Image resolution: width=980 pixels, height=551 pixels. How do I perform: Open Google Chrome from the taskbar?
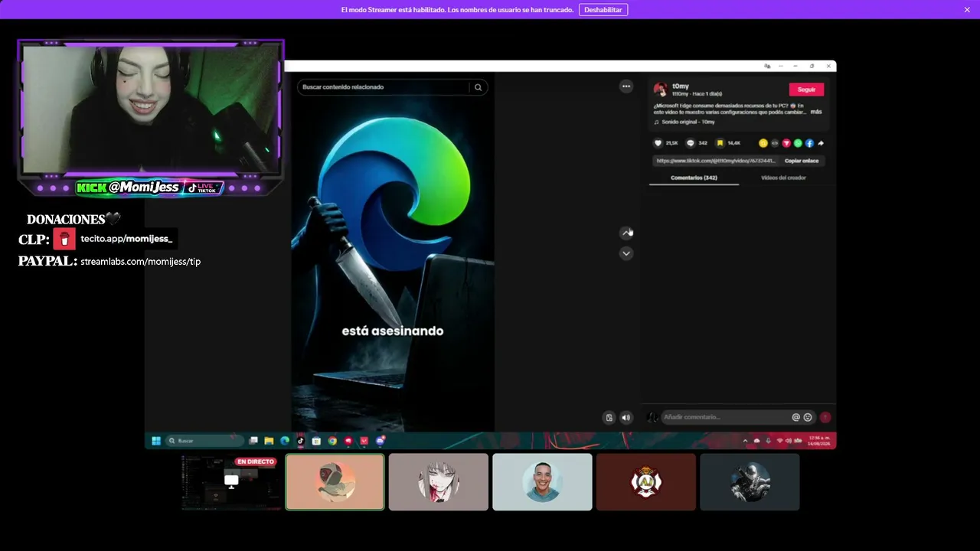[332, 441]
